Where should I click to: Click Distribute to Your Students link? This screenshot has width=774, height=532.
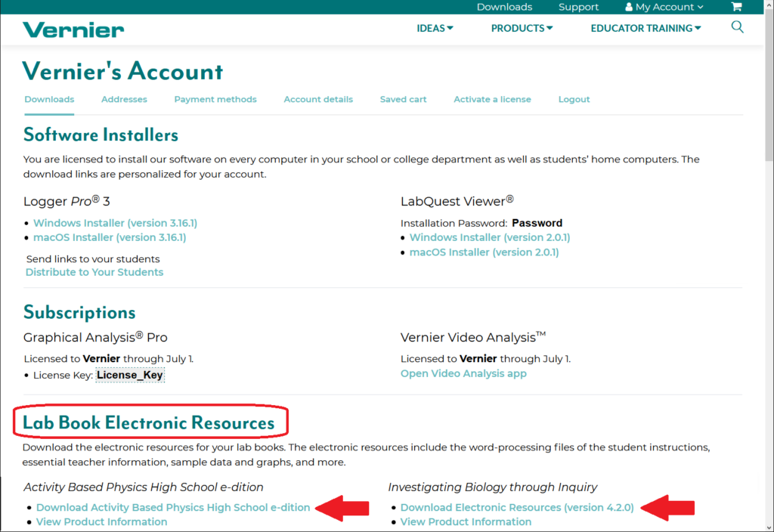pyautogui.click(x=94, y=272)
